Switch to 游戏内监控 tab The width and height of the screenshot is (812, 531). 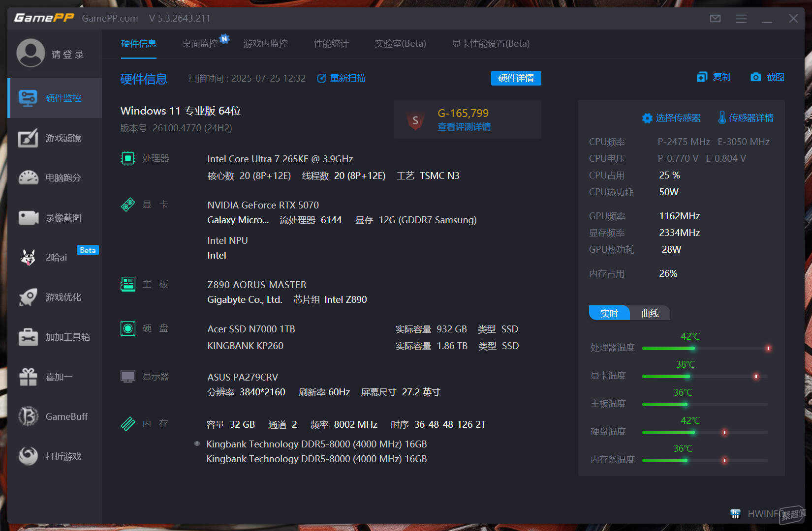266,44
